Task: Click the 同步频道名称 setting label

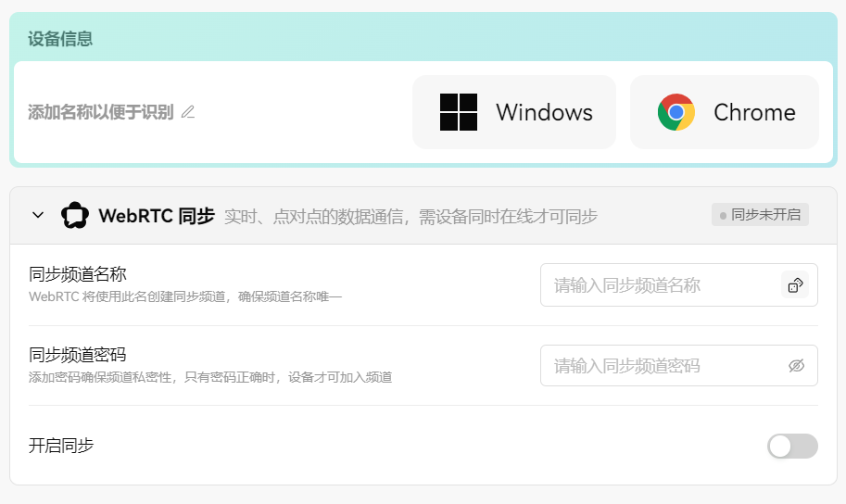Action: click(78, 274)
